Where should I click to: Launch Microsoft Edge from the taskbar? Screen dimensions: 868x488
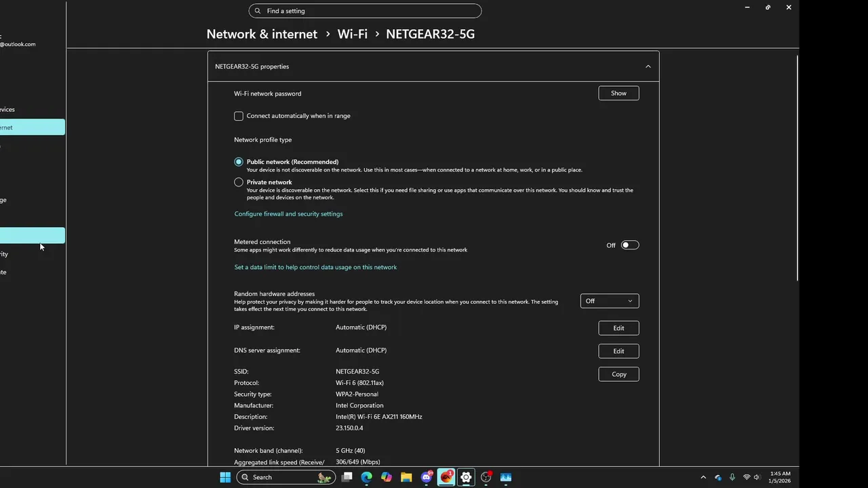[x=367, y=477]
